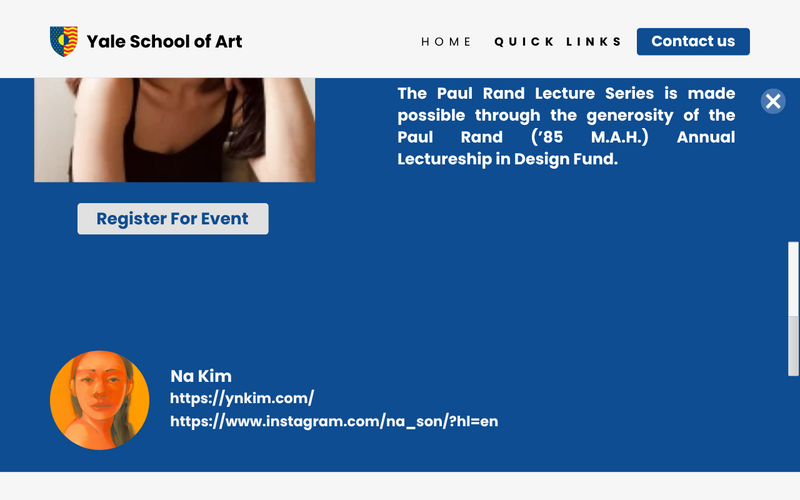Click the white upper section of scrollbar

tap(794, 278)
